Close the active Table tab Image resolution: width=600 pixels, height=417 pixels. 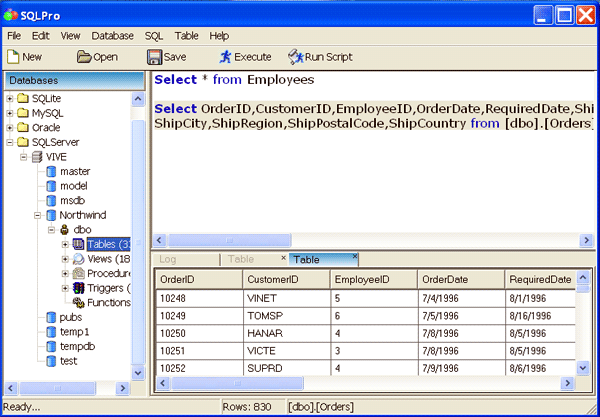[x=353, y=258]
